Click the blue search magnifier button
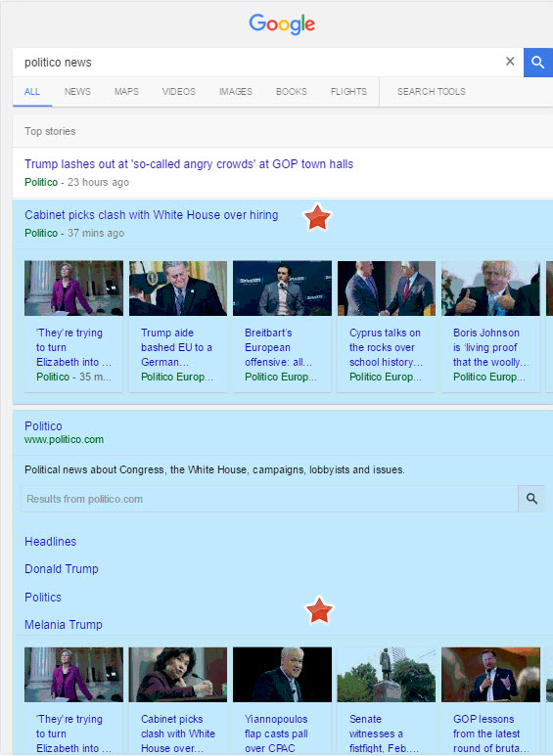Image resolution: width=553 pixels, height=756 pixels. pyautogui.click(x=538, y=63)
